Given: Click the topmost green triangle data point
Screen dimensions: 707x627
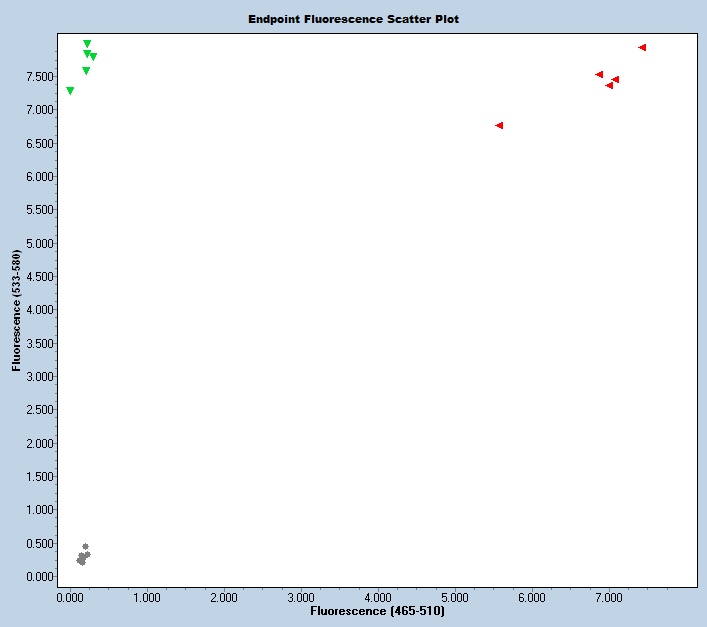Looking at the screenshot, I should coord(87,44).
